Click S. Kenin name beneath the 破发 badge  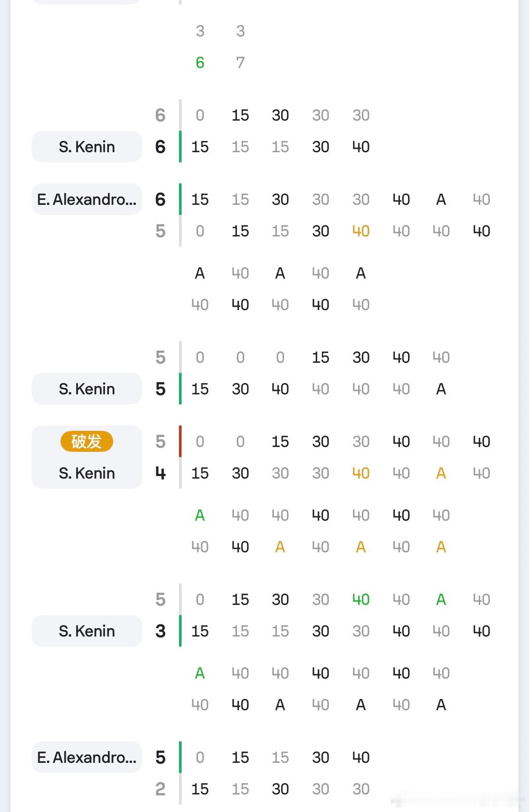coord(87,473)
